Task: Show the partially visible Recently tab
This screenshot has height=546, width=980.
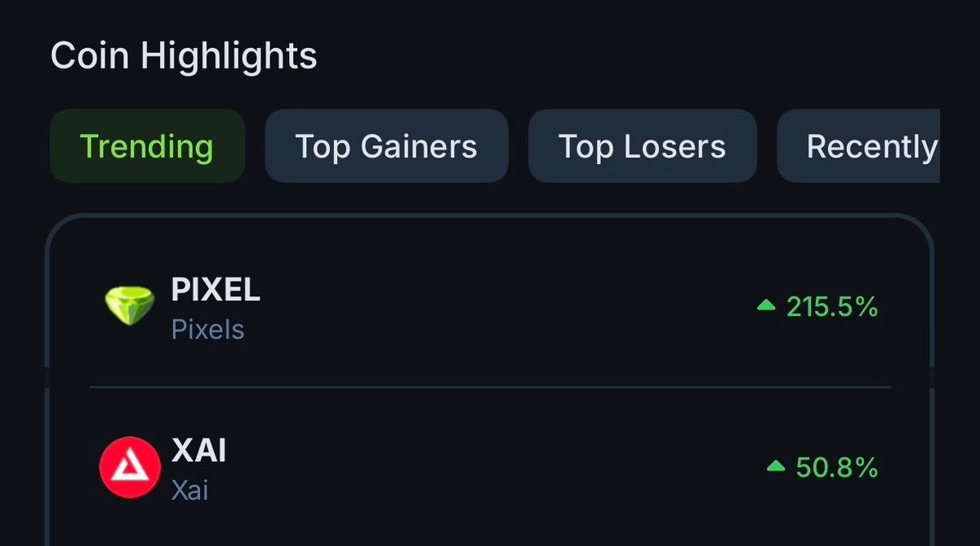Action: 871,146
